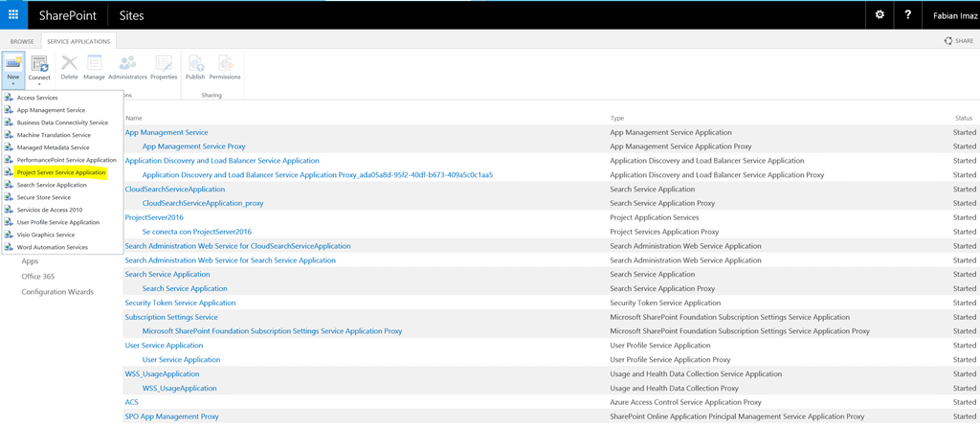
Task: Switch to the Browse tab
Action: (22, 41)
